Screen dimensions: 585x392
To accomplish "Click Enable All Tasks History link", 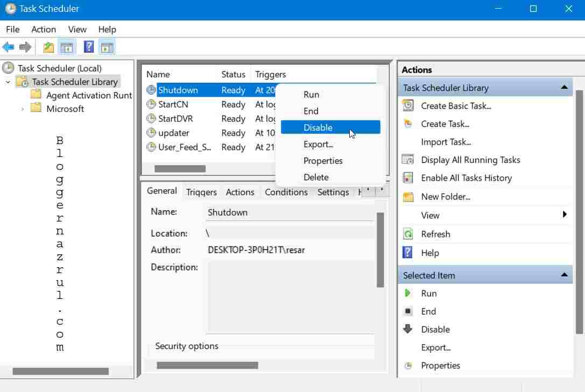I will (467, 178).
